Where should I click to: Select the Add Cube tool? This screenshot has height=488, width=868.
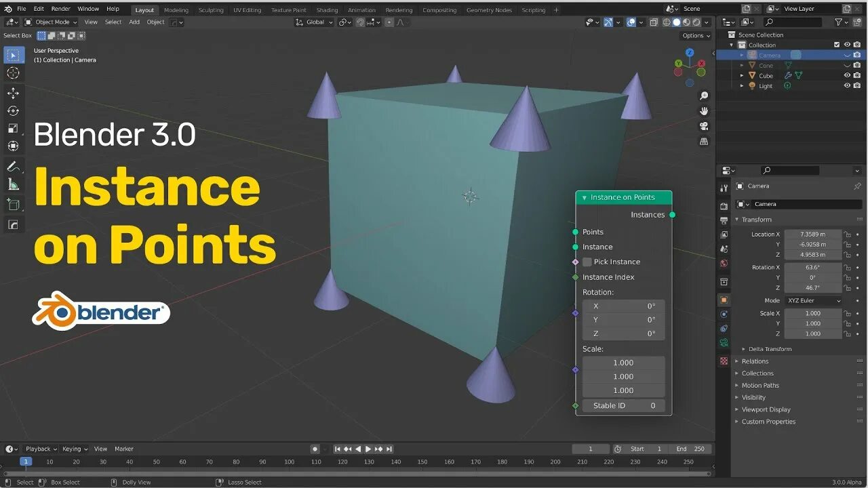point(14,204)
